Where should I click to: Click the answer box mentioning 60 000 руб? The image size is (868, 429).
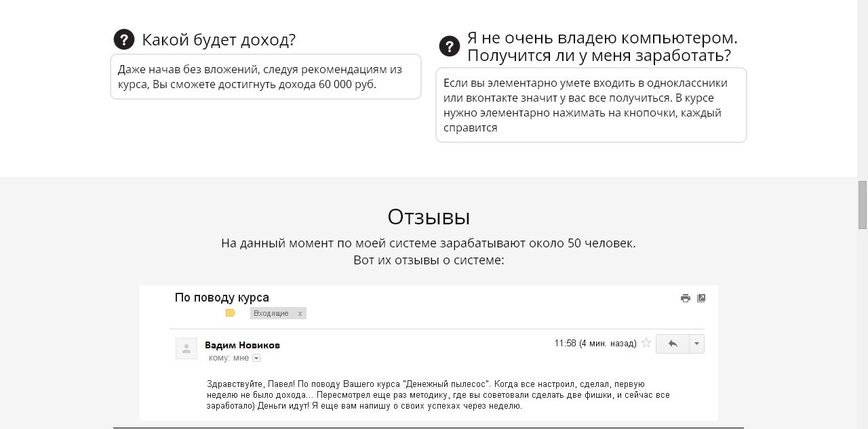pyautogui.click(x=265, y=77)
